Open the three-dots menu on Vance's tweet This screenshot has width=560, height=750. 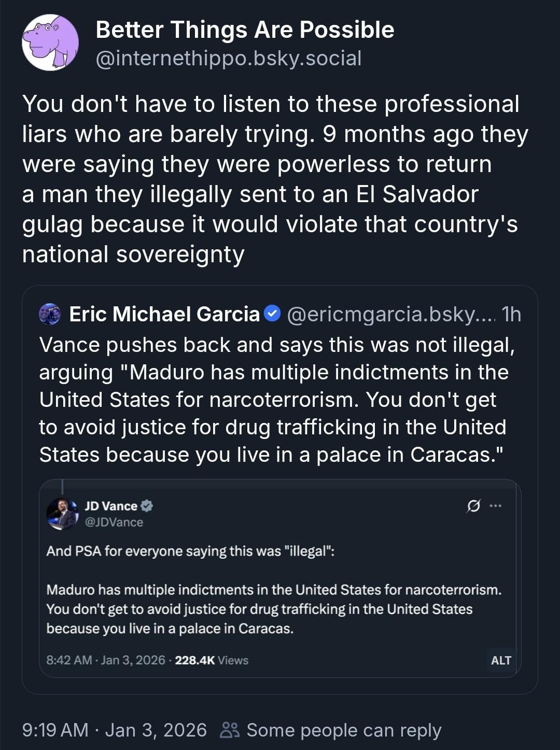point(496,506)
